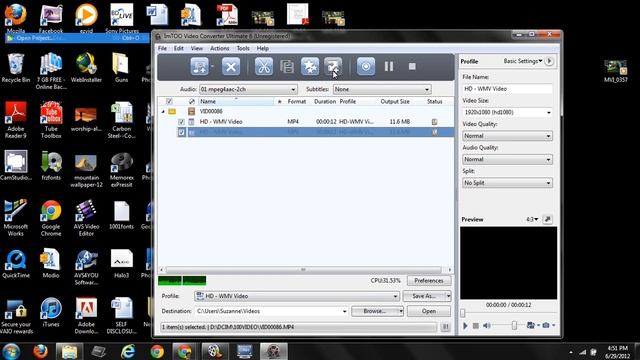Open the Help menu
640x360 pixels.
click(262, 48)
